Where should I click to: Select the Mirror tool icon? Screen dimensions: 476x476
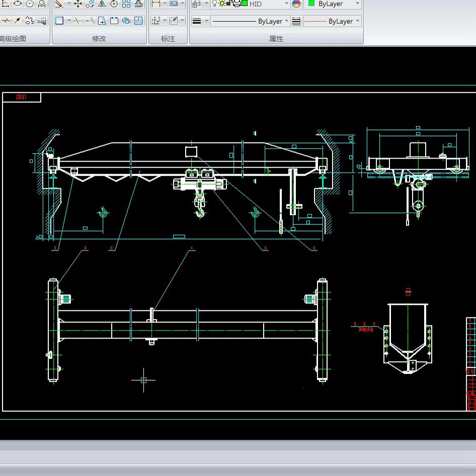102,4
